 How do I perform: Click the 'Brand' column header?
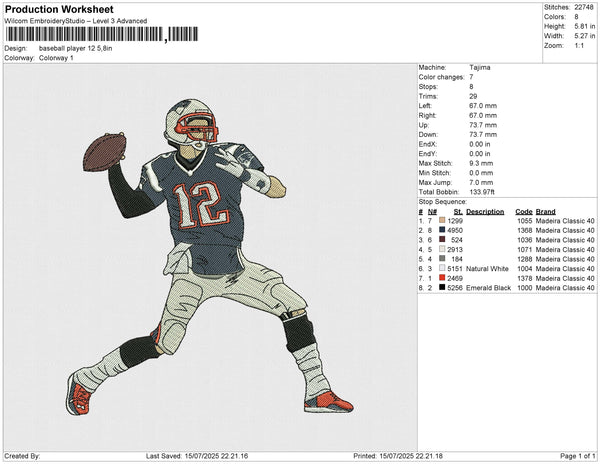pos(545,212)
